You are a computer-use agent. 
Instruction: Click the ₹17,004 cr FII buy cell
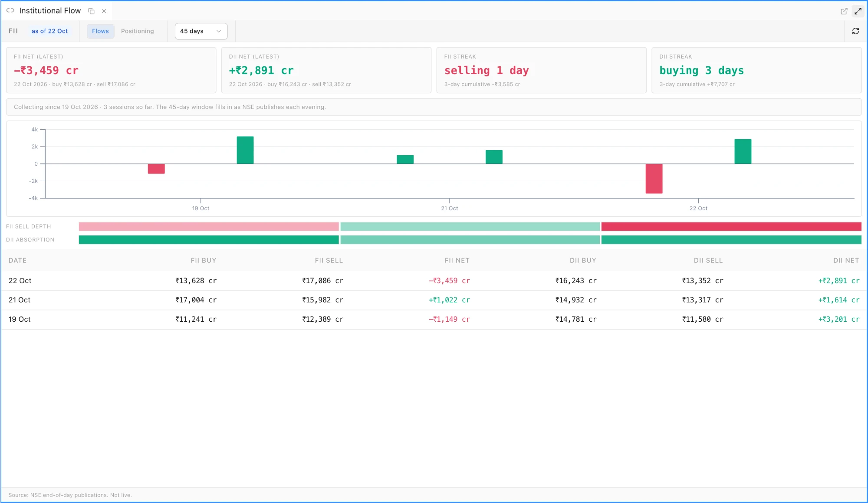[x=196, y=300]
